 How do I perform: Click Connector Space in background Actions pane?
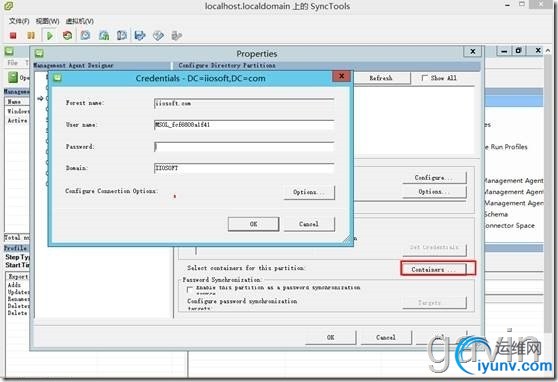[510, 225]
